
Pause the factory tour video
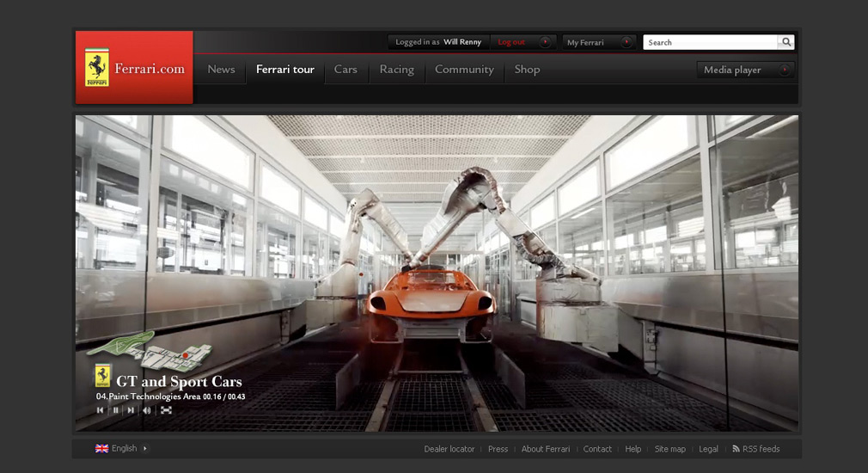116,410
